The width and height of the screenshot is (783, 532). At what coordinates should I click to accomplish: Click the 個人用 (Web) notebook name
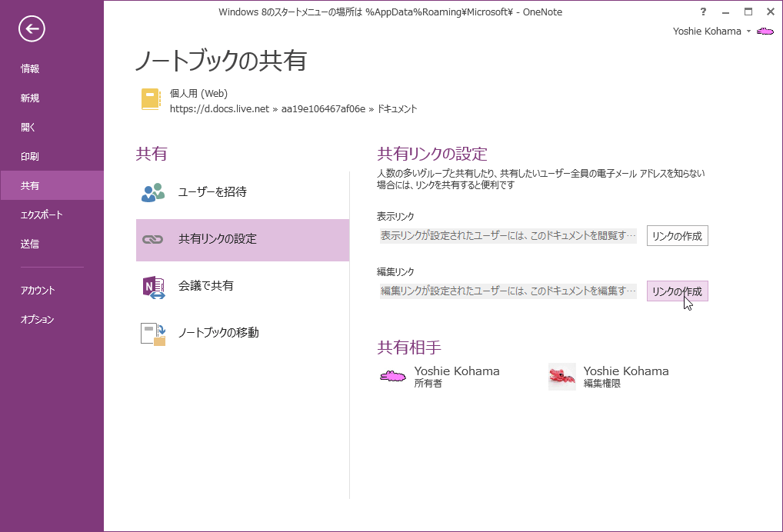point(198,93)
